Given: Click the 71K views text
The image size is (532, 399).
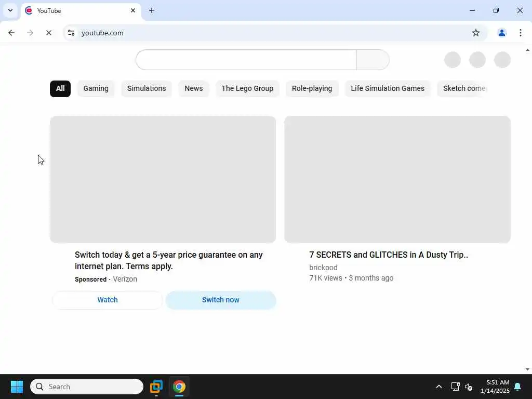Looking at the screenshot, I should coord(326,278).
